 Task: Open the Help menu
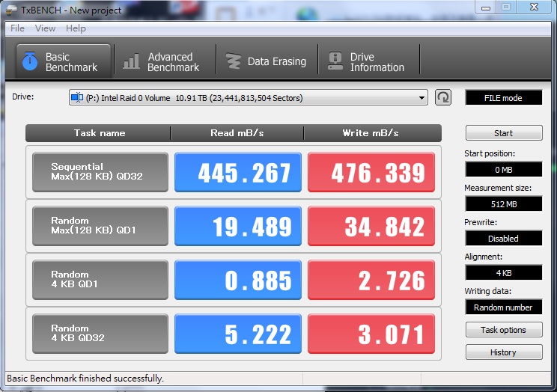pyautogui.click(x=76, y=28)
